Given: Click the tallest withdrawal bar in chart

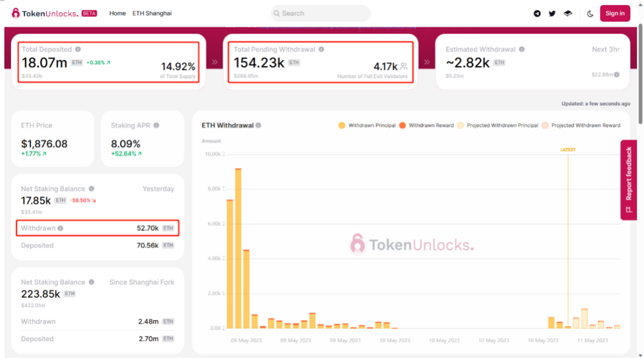Looking at the screenshot, I should coord(238,248).
